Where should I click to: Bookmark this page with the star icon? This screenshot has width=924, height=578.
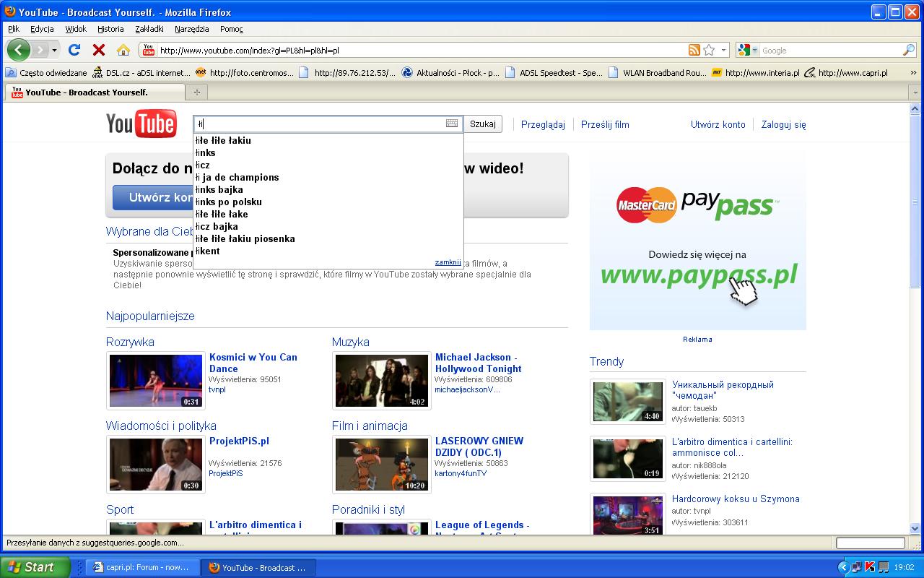click(709, 50)
